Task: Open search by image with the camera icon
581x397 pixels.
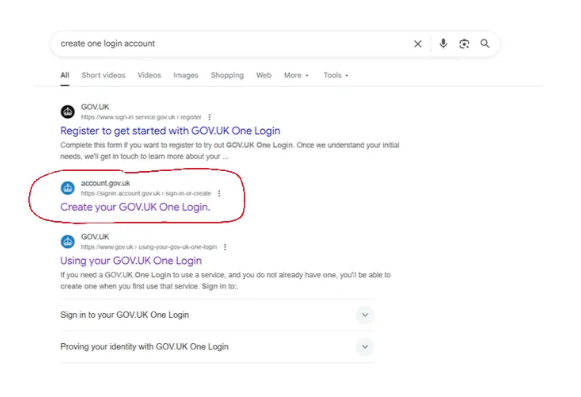Action: 464,44
